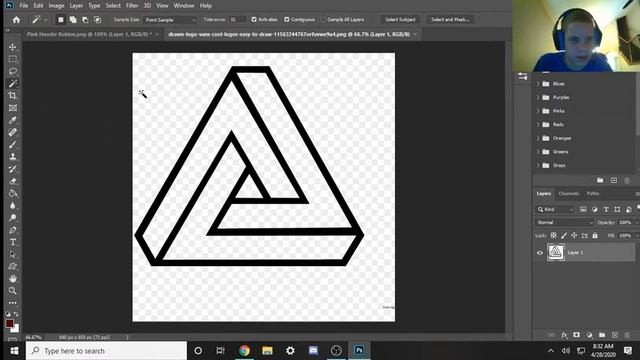Select the Rectangular Marquee tool
Screen dimensions: 640x360
(13, 59)
